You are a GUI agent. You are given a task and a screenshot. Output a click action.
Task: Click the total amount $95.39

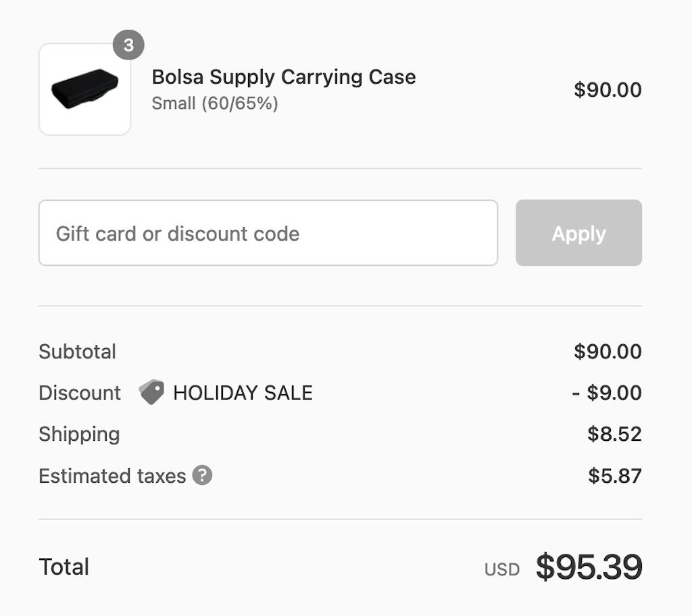(589, 567)
